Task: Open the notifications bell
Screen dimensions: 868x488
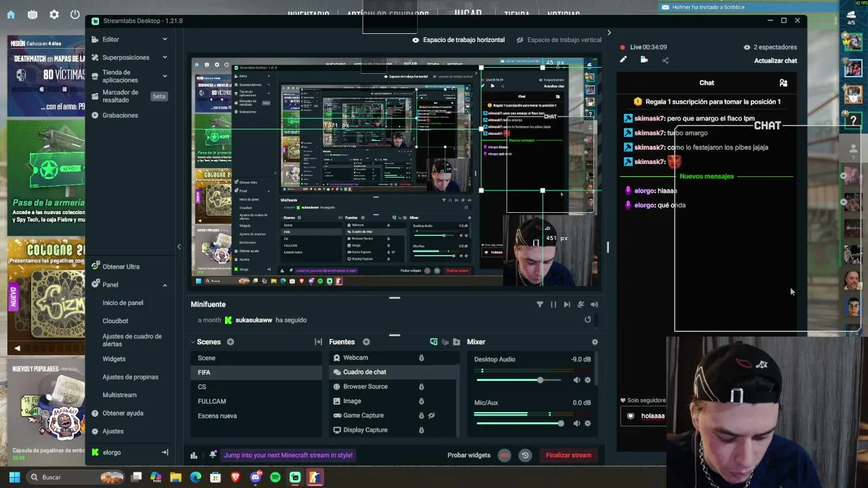Action: [213, 455]
